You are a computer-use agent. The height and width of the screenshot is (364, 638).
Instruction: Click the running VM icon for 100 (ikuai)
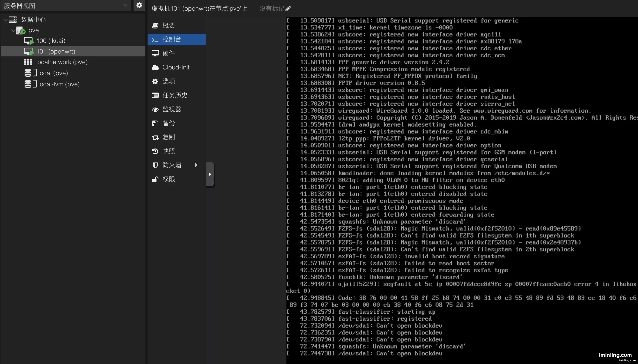click(29, 41)
